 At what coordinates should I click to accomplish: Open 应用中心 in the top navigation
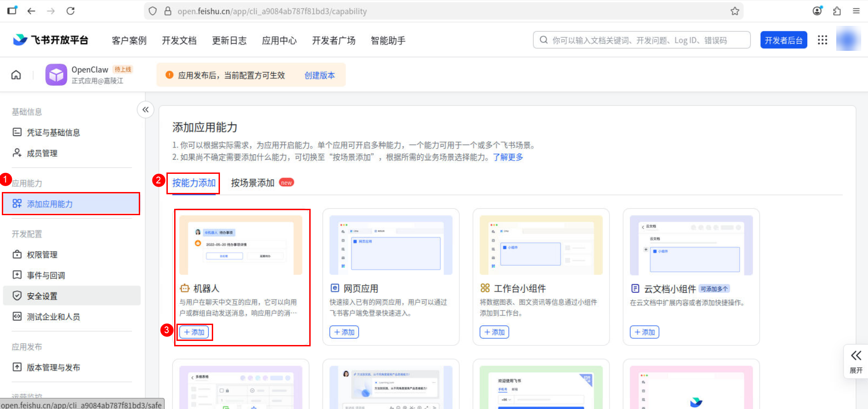tap(279, 40)
